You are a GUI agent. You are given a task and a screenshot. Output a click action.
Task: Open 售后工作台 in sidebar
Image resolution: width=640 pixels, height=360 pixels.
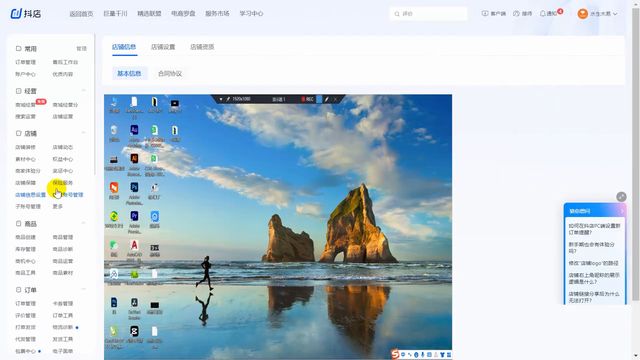point(65,62)
